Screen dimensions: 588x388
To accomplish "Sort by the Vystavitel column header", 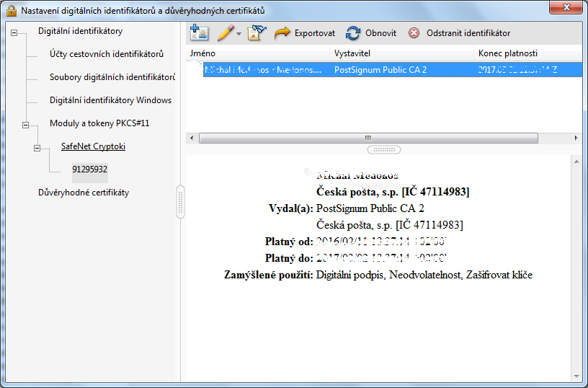I will [x=401, y=53].
